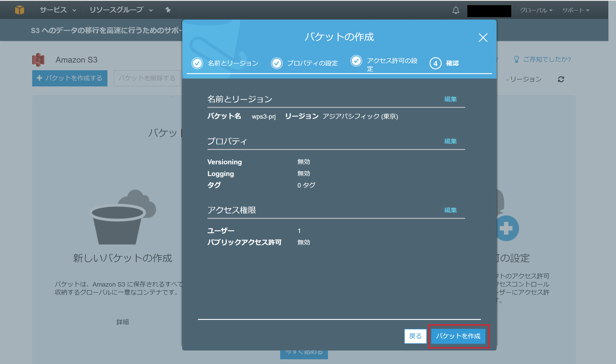Click the lightbulb ご存知でしたか icon
Viewport: 616px width, 364px height.
point(516,59)
